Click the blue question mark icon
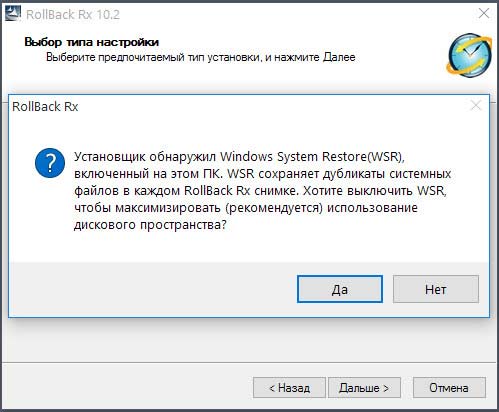 (x=50, y=163)
